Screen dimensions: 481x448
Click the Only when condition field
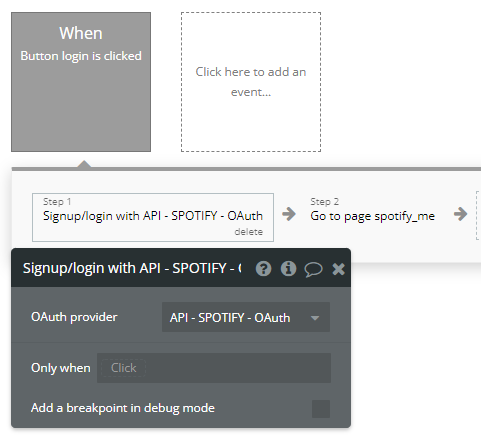[x=214, y=368]
